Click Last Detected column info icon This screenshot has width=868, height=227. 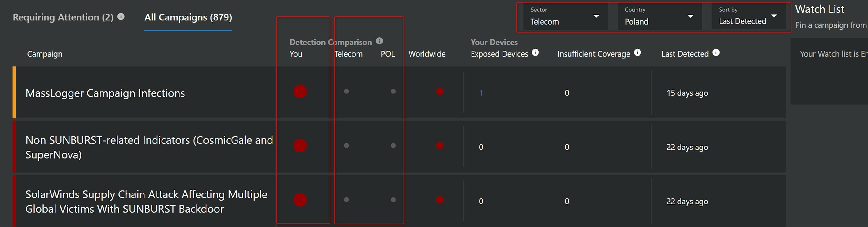pyautogui.click(x=716, y=52)
